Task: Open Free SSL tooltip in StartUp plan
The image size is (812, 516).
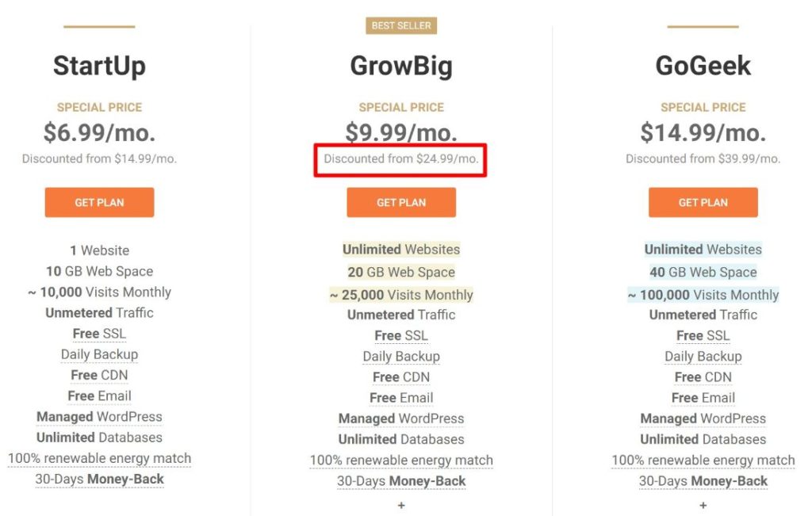Action: (x=99, y=334)
